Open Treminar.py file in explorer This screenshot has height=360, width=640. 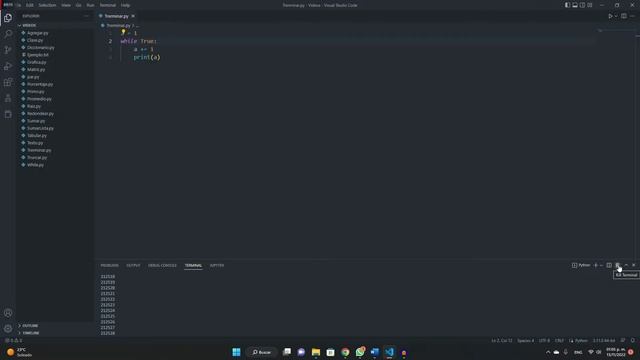pyautogui.click(x=39, y=150)
